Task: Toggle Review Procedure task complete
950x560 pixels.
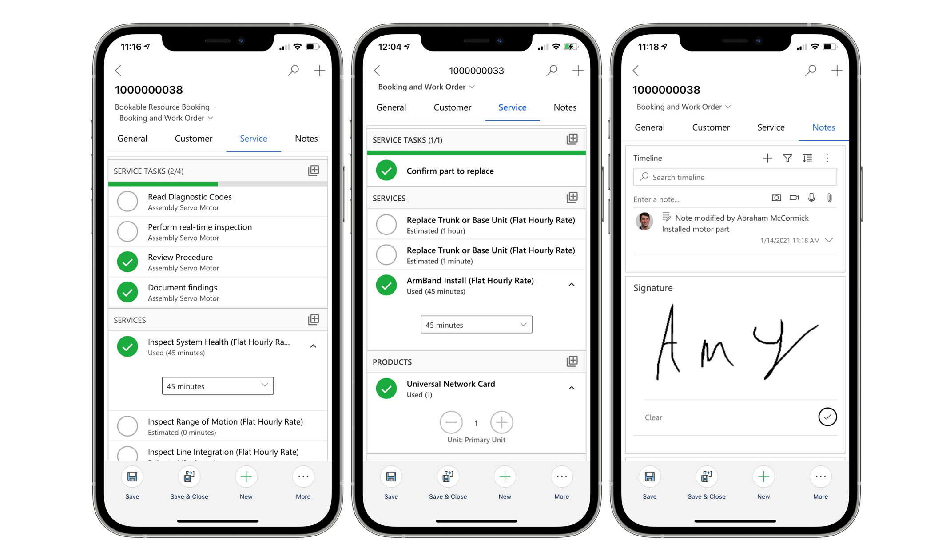Action: pos(128,261)
